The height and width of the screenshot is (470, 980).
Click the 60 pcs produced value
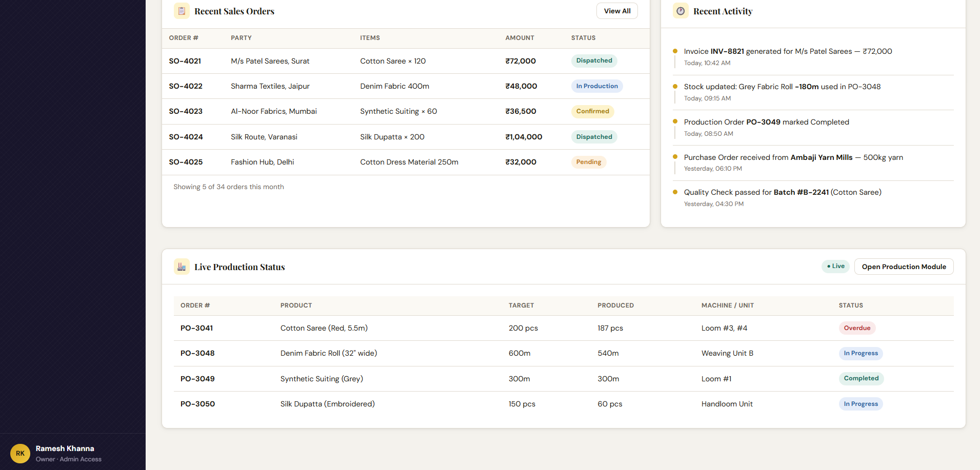[610, 404]
